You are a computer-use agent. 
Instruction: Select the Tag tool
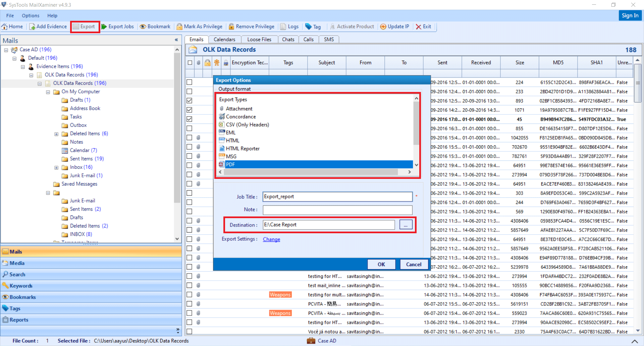point(313,27)
